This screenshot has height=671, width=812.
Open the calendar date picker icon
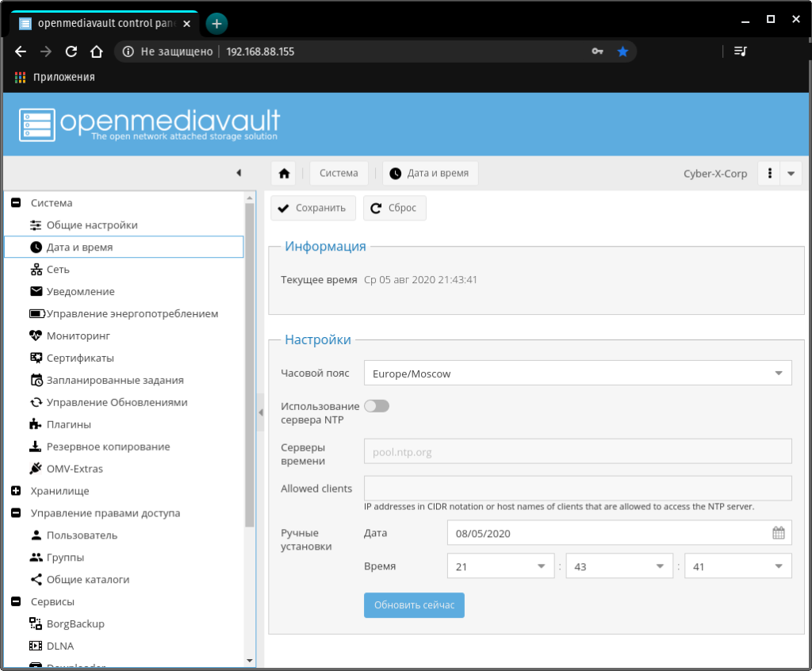tap(778, 533)
